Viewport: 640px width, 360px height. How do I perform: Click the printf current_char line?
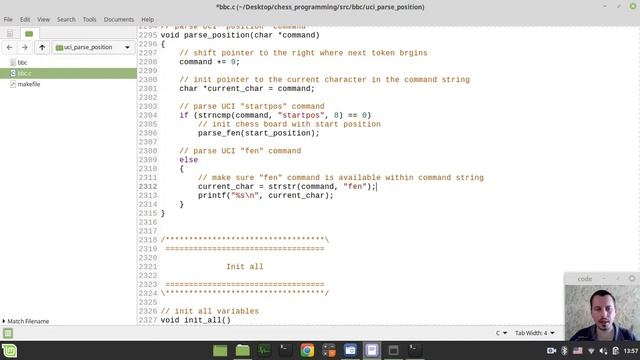266,196
